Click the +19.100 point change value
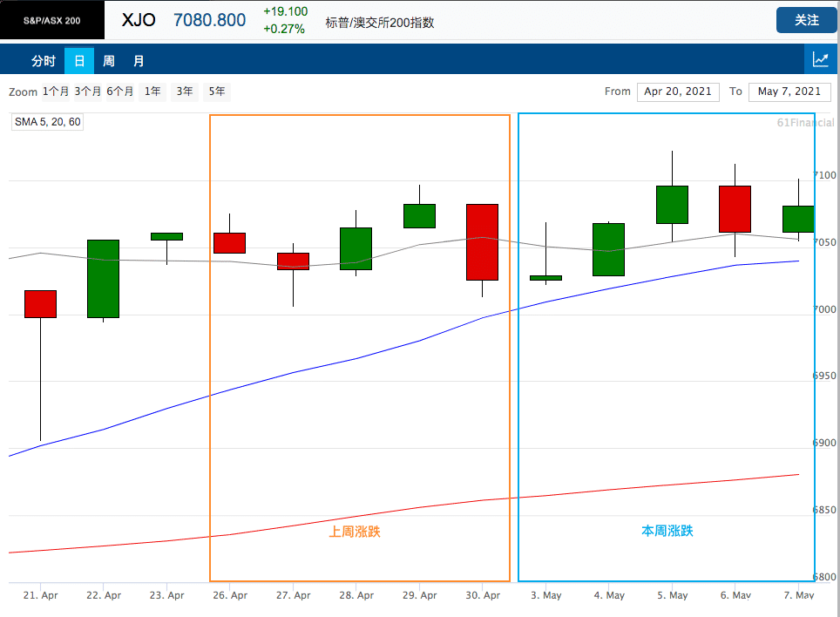 [286, 12]
